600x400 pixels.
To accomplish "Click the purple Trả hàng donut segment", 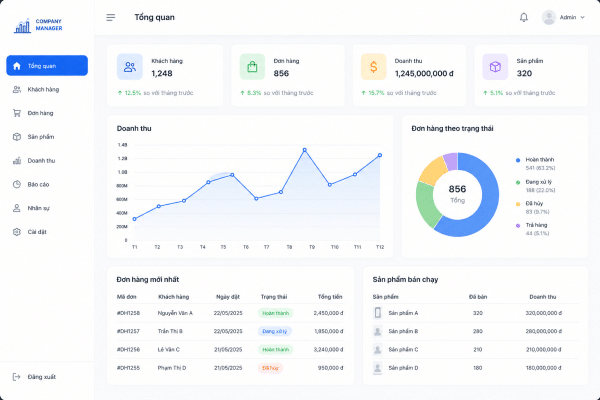I will [x=451, y=161].
